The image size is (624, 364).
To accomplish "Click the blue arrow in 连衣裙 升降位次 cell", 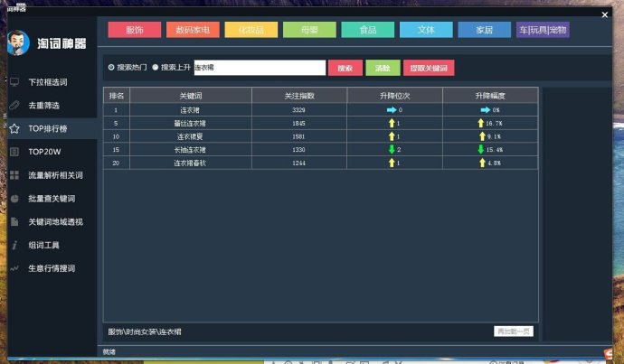I will pyautogui.click(x=392, y=110).
